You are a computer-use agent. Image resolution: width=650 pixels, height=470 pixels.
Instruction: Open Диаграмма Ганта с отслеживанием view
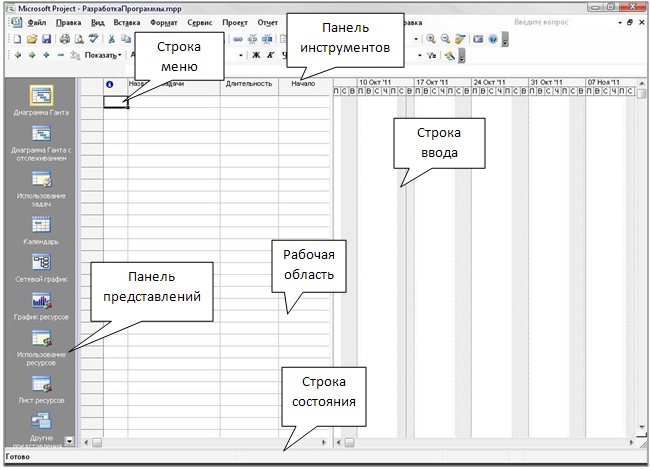pos(41,143)
